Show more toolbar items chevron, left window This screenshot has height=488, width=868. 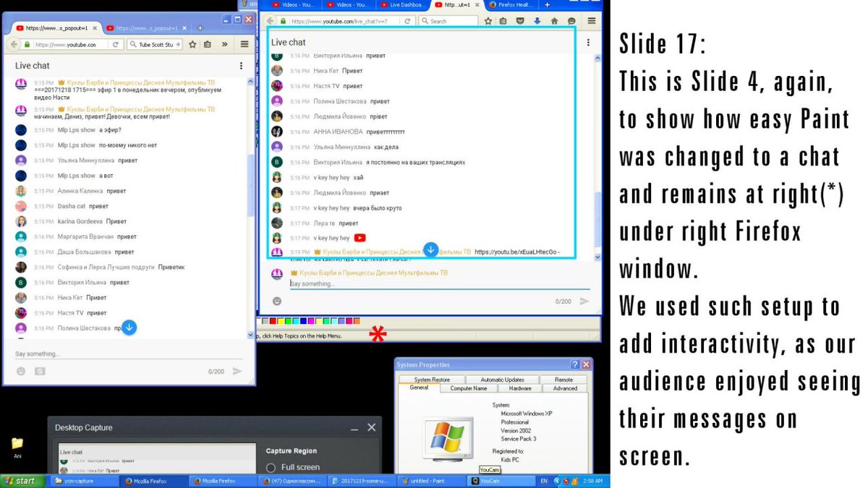pos(225,44)
